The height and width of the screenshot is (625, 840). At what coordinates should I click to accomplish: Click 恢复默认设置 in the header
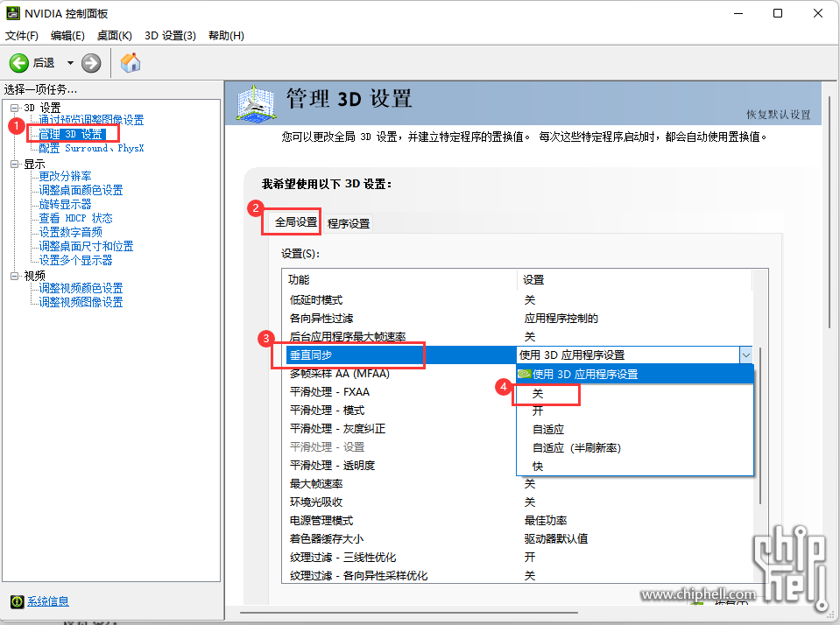point(779,114)
